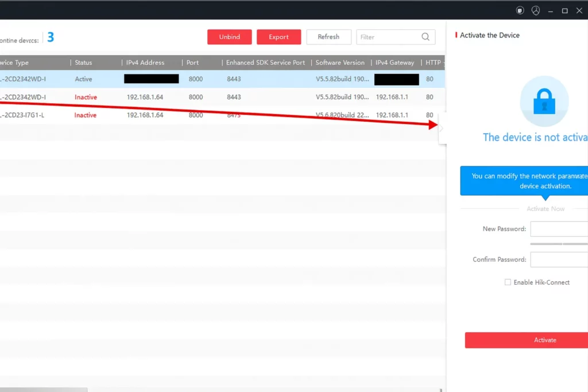588x392 pixels.
Task: Open the language selector globe icon
Action: click(535, 10)
